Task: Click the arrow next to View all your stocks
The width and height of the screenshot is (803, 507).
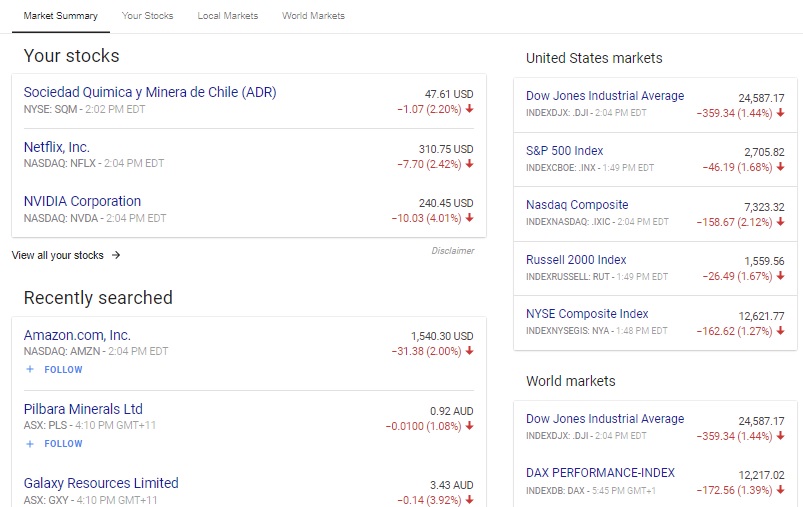Action: click(x=116, y=255)
